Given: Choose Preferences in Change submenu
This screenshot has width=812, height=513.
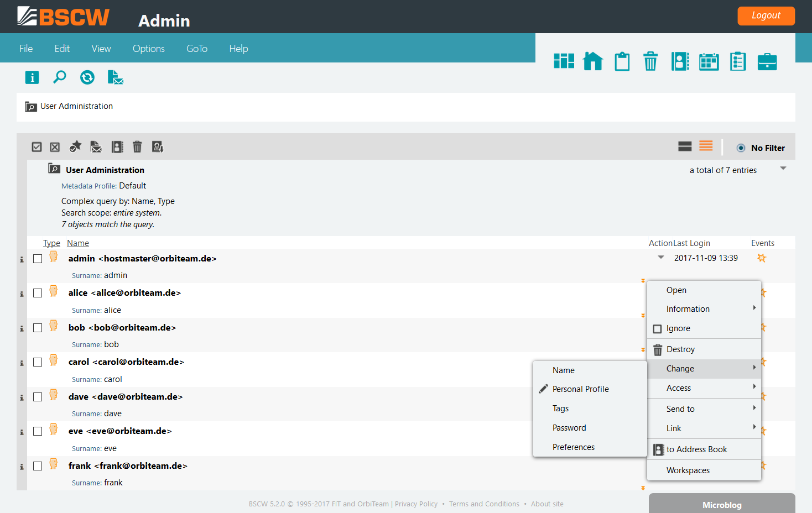Looking at the screenshot, I should pyautogui.click(x=590, y=447).
